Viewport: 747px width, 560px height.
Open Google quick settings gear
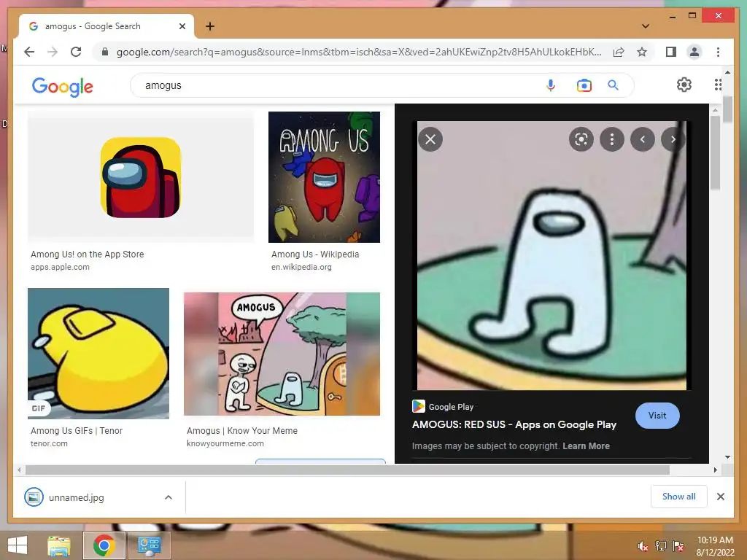point(684,85)
